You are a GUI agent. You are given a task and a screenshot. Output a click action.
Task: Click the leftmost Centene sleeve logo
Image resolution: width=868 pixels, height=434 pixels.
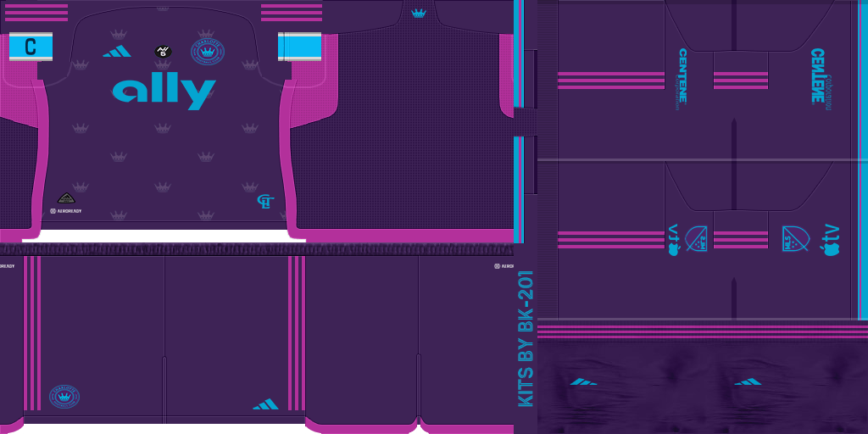(682, 75)
